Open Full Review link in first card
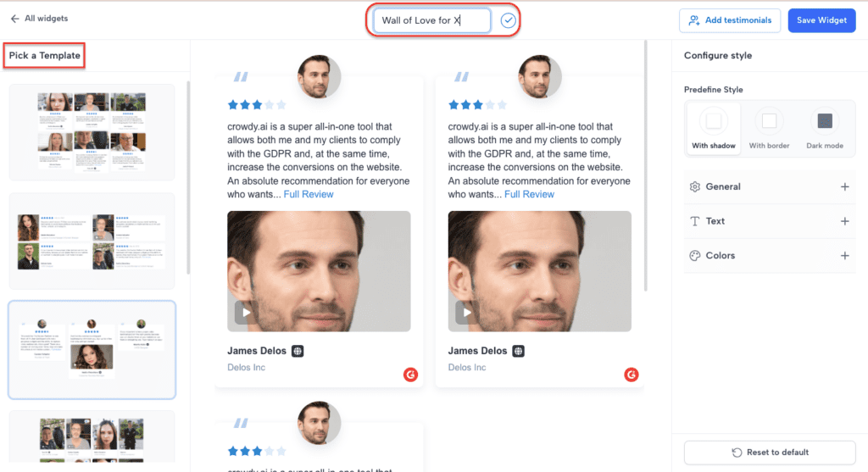Viewport: 868px width, 472px height. (309, 194)
